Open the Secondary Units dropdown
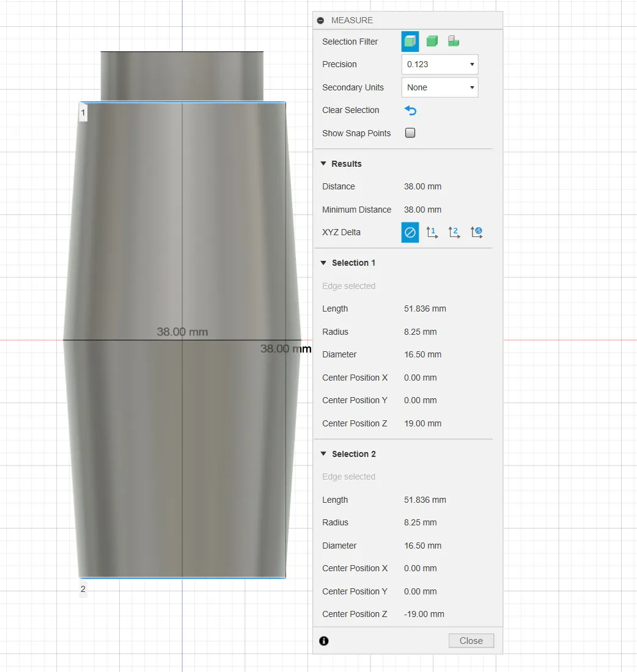Image resolution: width=637 pixels, height=672 pixels. click(440, 87)
